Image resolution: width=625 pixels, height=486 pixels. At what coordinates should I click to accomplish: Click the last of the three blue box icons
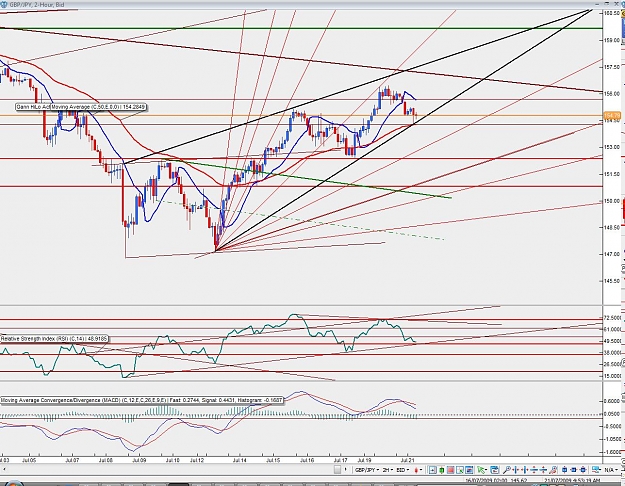[x=583, y=470]
